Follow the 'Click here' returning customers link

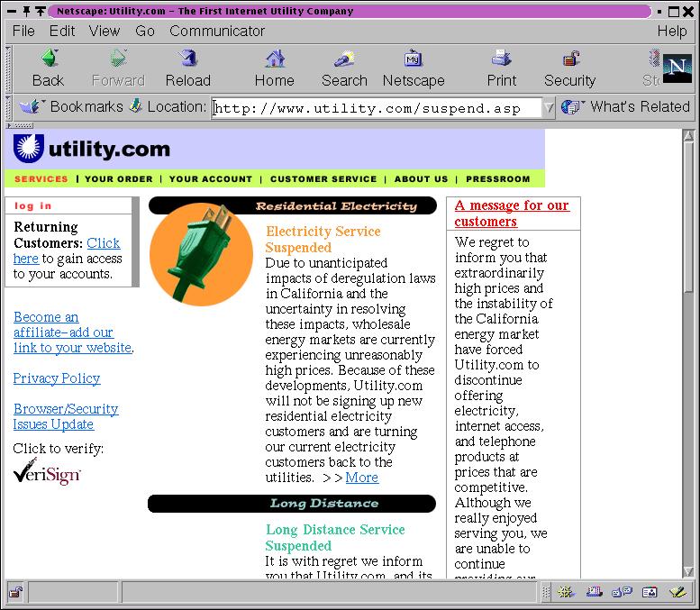103,243
